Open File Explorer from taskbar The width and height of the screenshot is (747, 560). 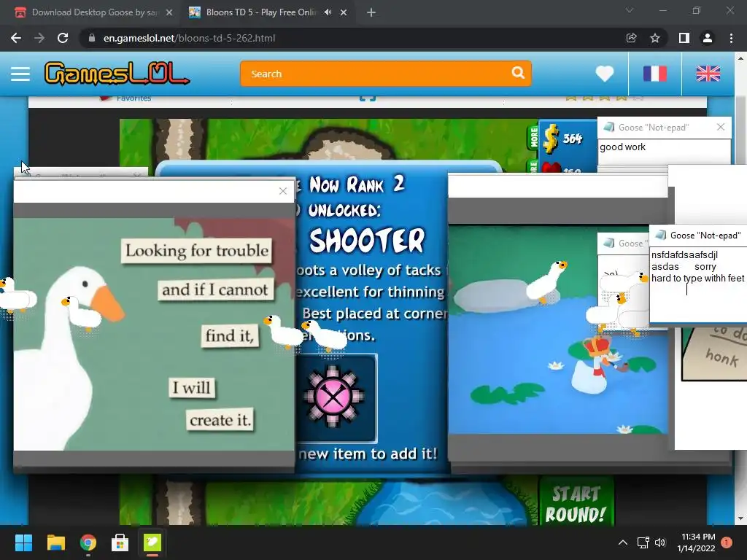point(55,542)
